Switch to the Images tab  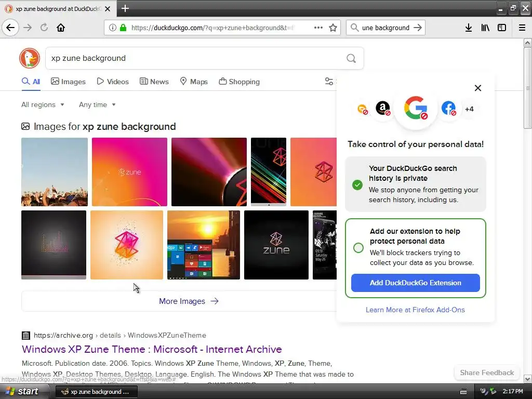68,82
